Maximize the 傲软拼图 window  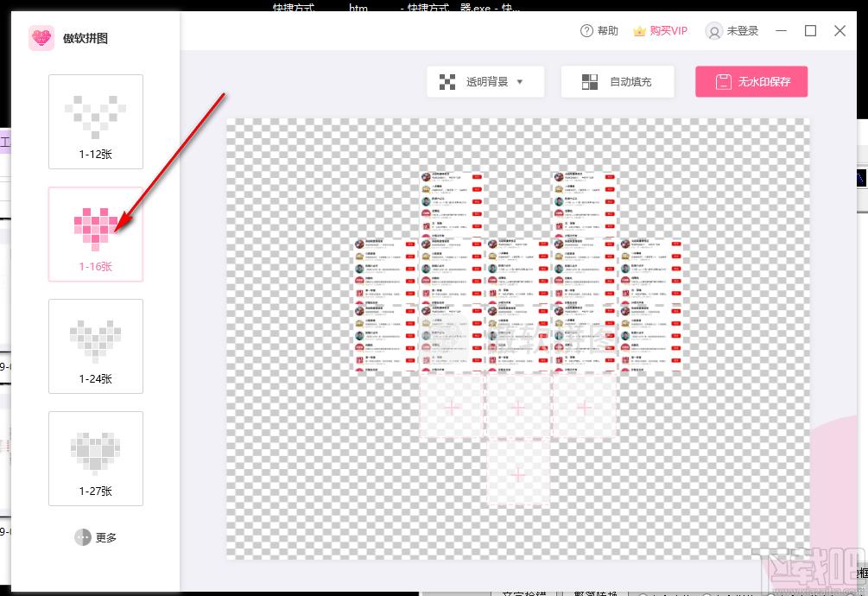click(x=810, y=31)
